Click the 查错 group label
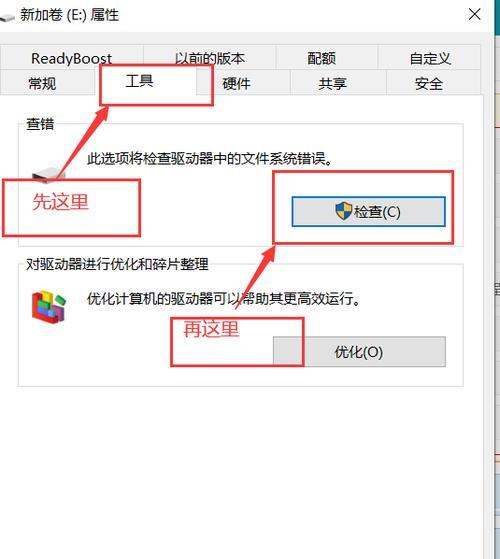 40,124
